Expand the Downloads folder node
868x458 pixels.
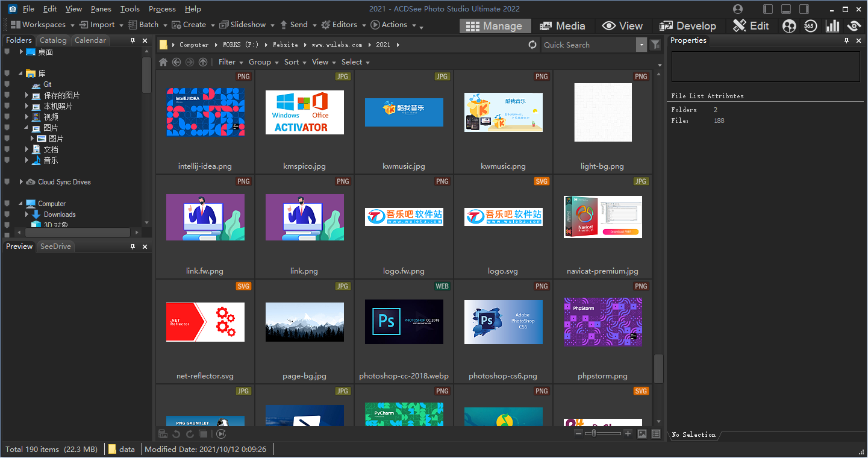[x=27, y=215]
